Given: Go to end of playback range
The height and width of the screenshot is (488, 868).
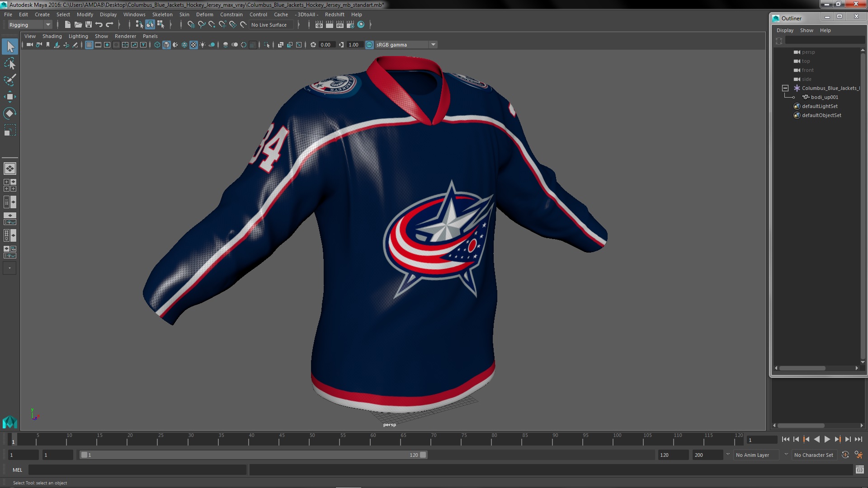Looking at the screenshot, I should tap(858, 439).
